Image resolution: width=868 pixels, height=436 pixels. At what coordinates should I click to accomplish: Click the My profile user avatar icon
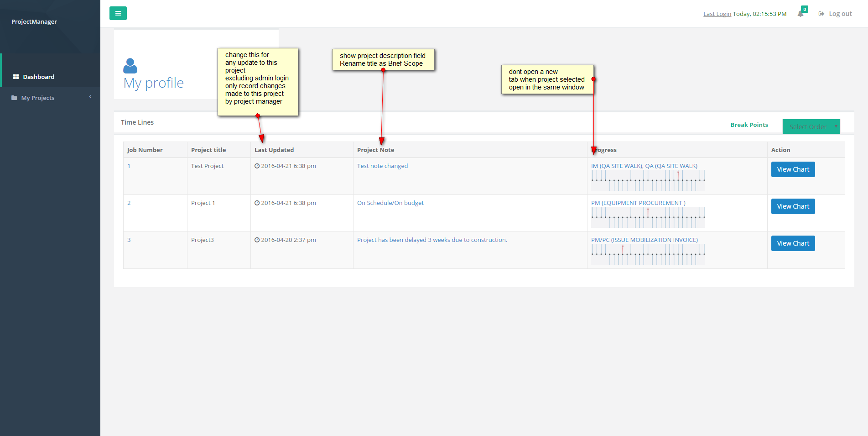130,66
